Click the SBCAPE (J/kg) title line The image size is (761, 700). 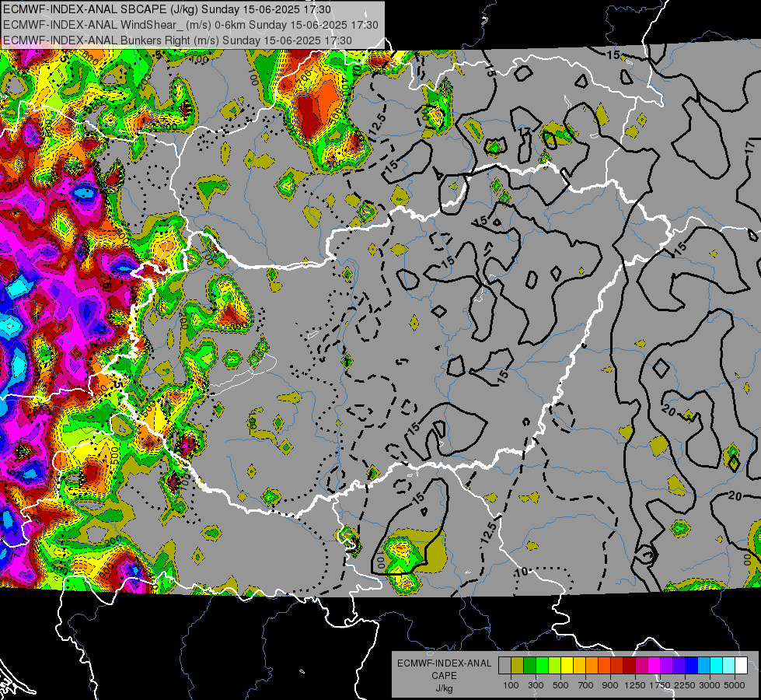[x=167, y=9]
